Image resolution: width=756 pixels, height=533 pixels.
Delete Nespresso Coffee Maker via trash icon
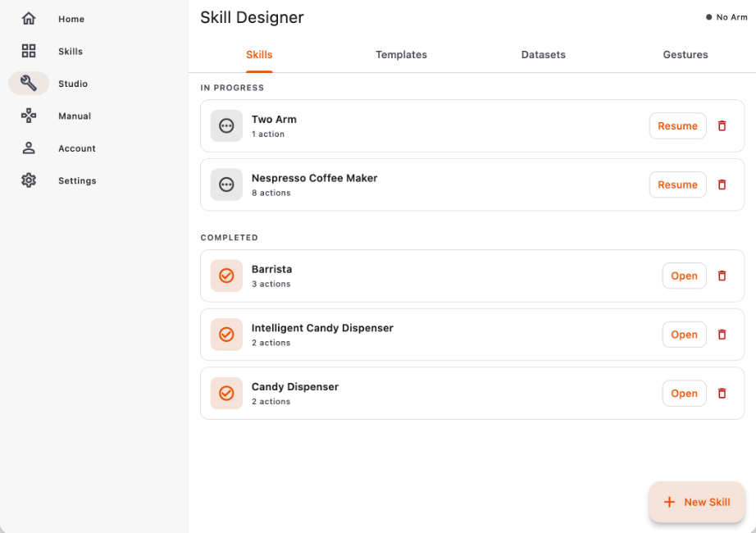(x=722, y=184)
